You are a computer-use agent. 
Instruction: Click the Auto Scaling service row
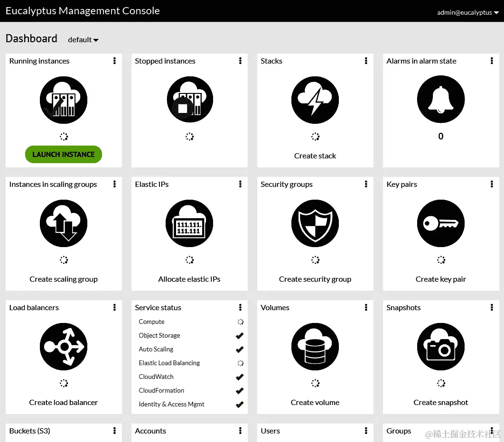189,350
